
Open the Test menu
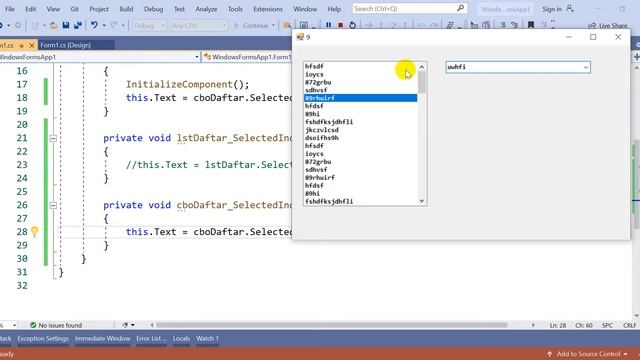click(x=179, y=9)
